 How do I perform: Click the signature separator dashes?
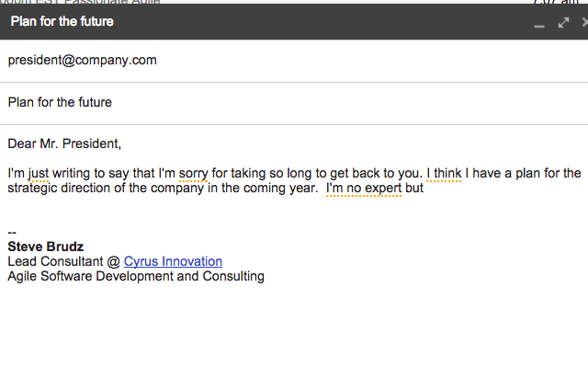[12, 233]
